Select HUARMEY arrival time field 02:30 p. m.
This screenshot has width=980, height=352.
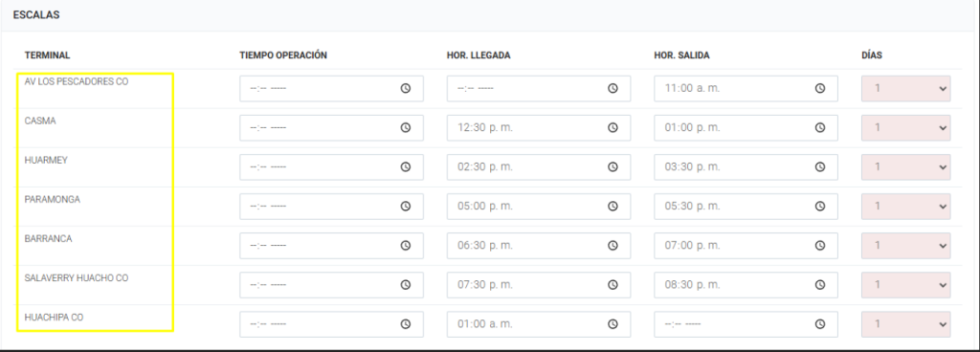pos(539,167)
